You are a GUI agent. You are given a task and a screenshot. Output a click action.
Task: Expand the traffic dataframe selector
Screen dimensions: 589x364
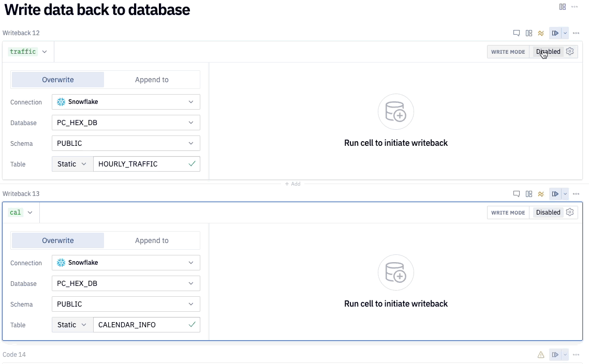(45, 52)
